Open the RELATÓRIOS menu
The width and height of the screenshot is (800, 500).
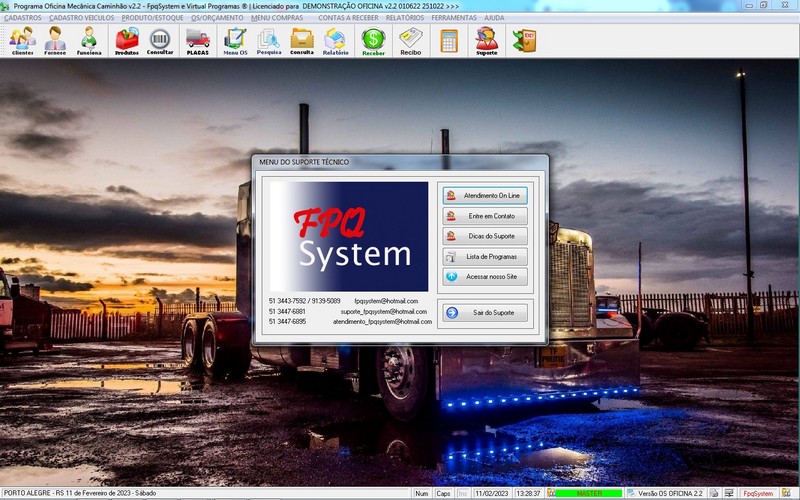point(405,17)
